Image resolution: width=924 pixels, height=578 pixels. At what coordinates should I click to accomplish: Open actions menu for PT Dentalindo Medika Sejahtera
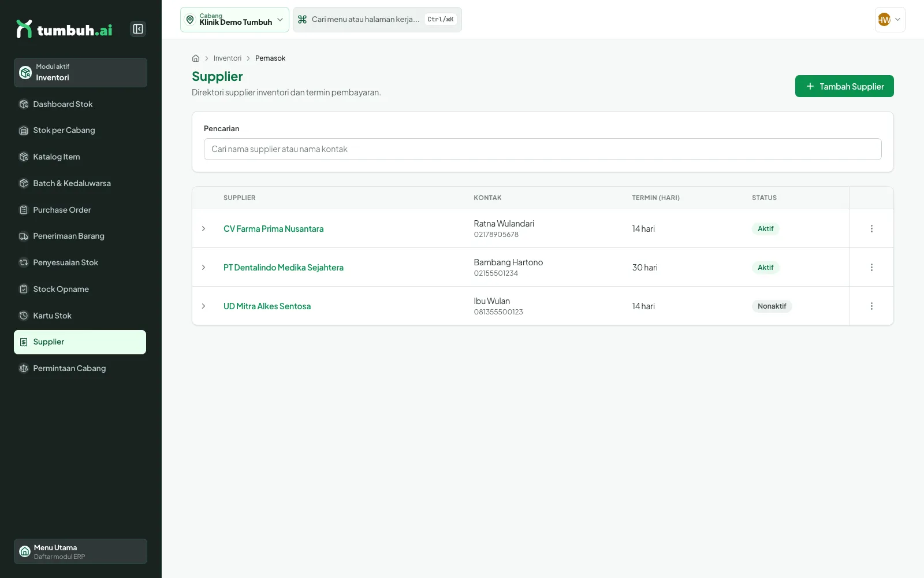tap(871, 268)
